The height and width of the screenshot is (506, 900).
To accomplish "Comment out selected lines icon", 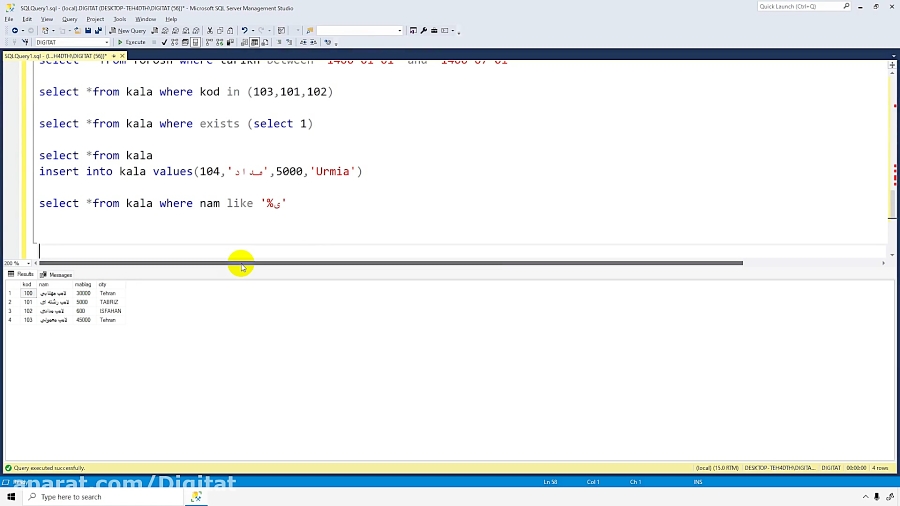I will (x=279, y=42).
